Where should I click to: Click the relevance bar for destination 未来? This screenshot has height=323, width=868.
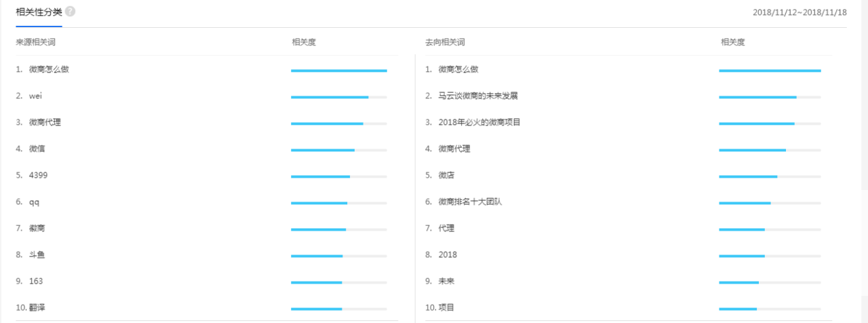(770, 282)
